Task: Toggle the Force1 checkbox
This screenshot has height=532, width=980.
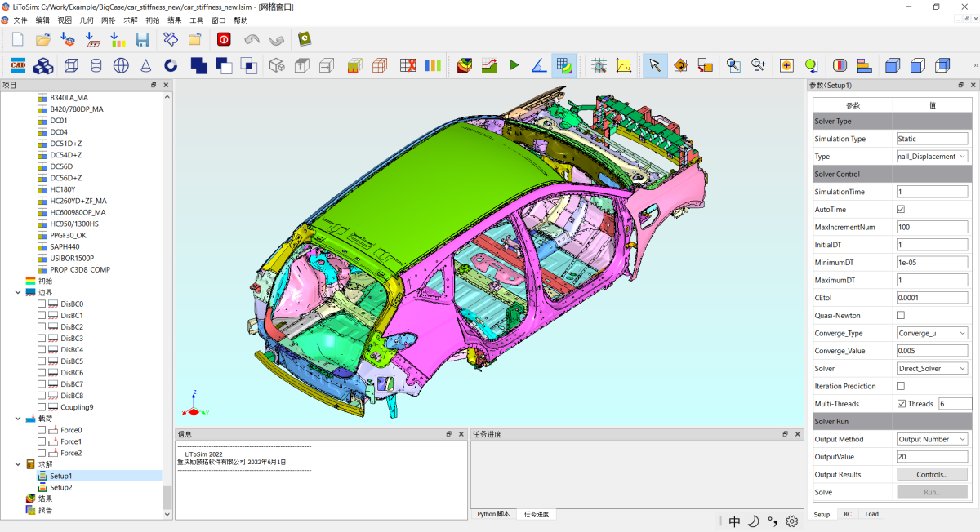Action: 42,441
